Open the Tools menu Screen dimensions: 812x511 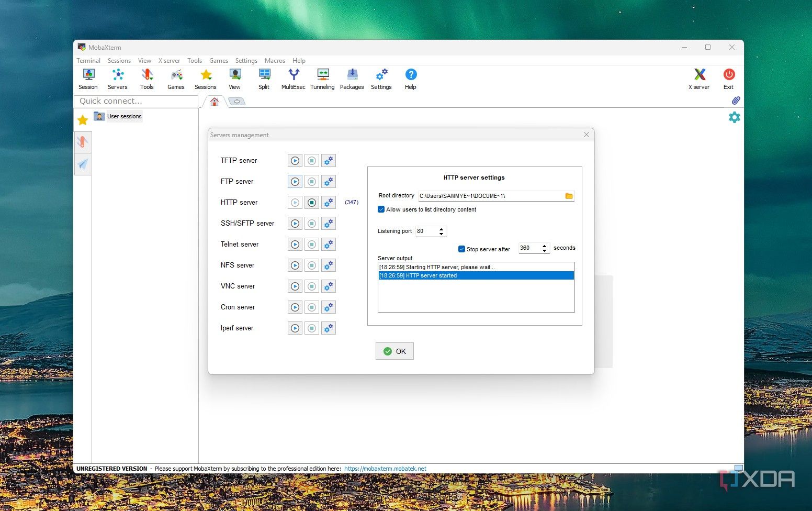[195, 61]
